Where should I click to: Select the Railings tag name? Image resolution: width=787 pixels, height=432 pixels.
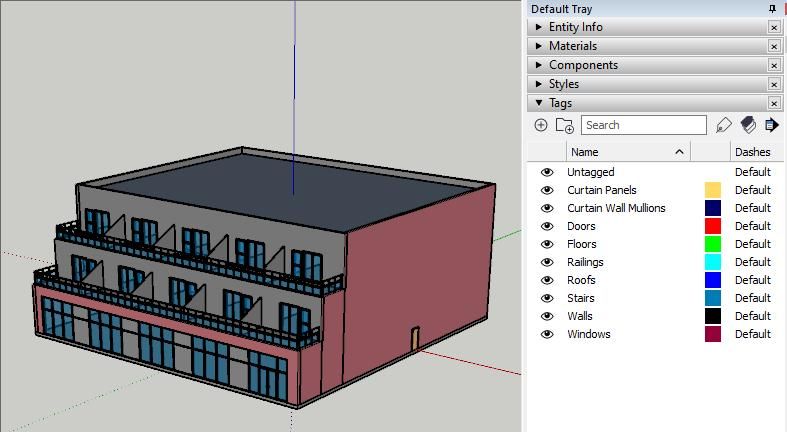(585, 262)
